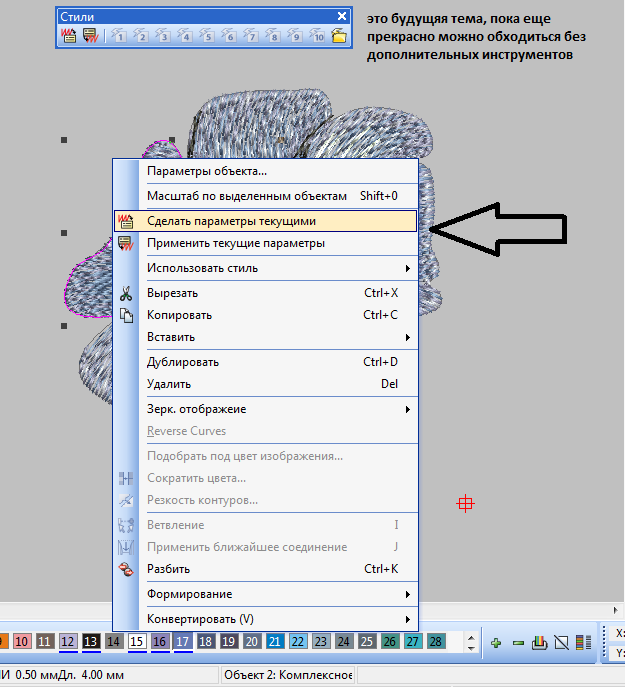Image resolution: width=625 pixels, height=687 pixels.
Task: Apply favorite style 3 in Стили toolbar
Action: (163, 35)
